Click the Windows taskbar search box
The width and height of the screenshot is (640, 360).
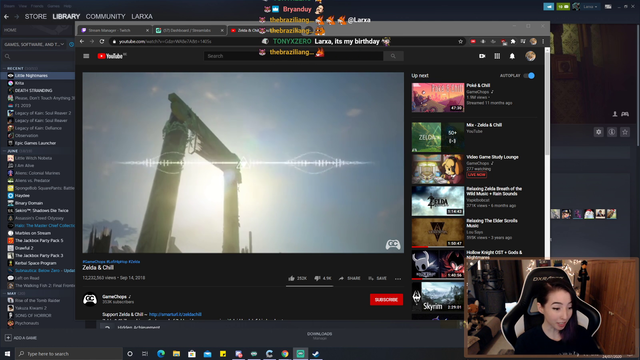69,353
